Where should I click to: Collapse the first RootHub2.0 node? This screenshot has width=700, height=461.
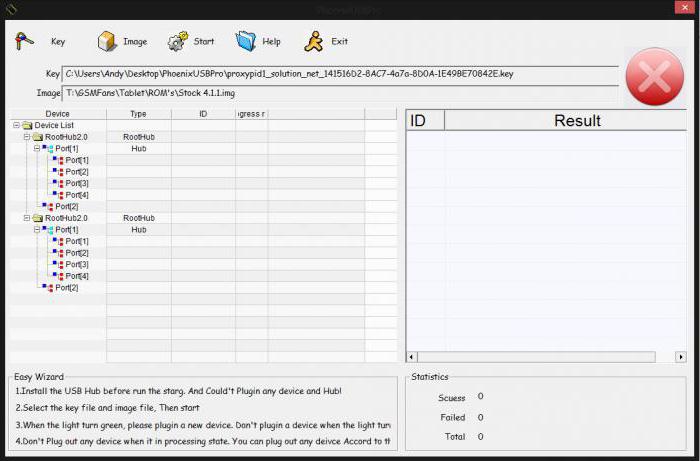point(26,137)
